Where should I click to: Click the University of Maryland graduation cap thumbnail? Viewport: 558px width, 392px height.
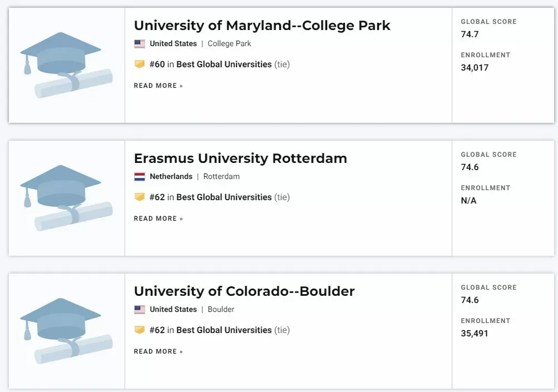67,65
